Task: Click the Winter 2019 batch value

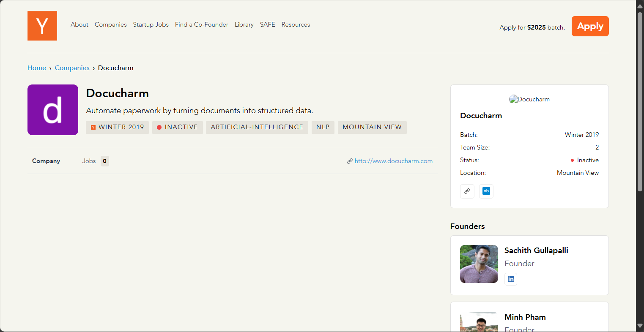Action: 582,135
